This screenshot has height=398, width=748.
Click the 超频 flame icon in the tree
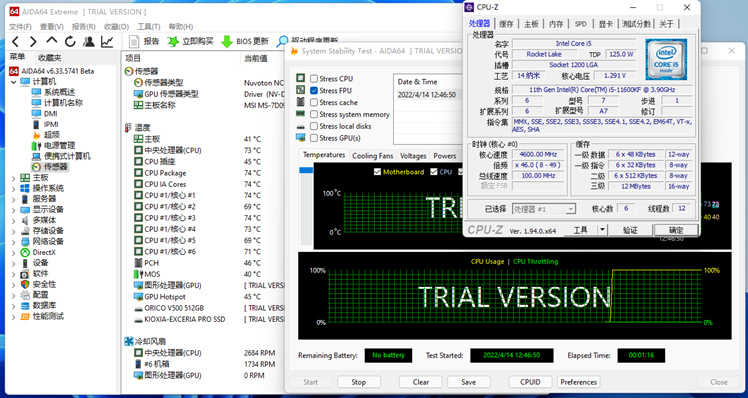pyautogui.click(x=36, y=135)
